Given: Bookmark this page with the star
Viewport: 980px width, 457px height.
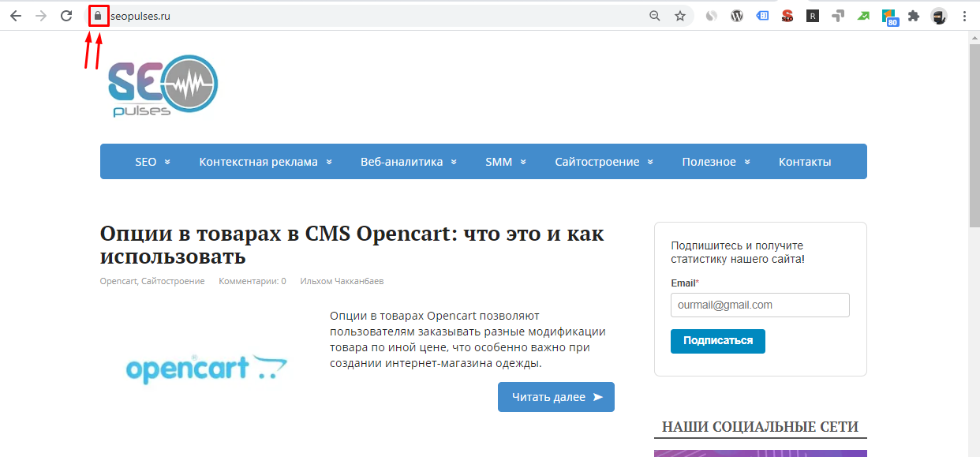Looking at the screenshot, I should tap(679, 16).
